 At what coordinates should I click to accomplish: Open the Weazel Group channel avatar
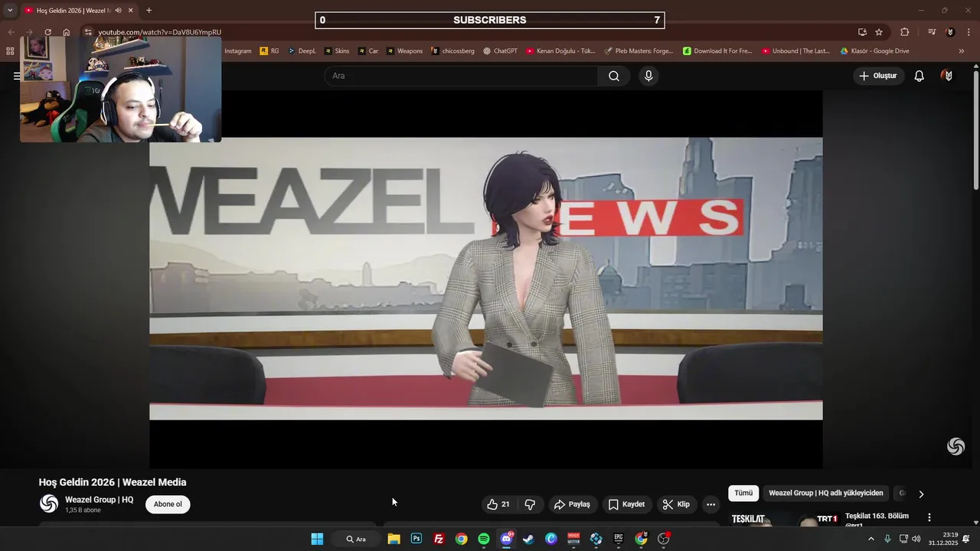(49, 504)
